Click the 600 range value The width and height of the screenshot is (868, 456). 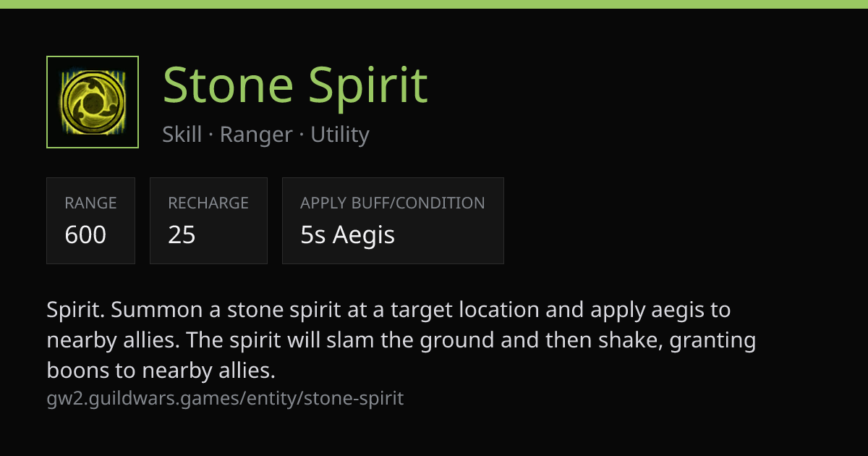pos(85,235)
